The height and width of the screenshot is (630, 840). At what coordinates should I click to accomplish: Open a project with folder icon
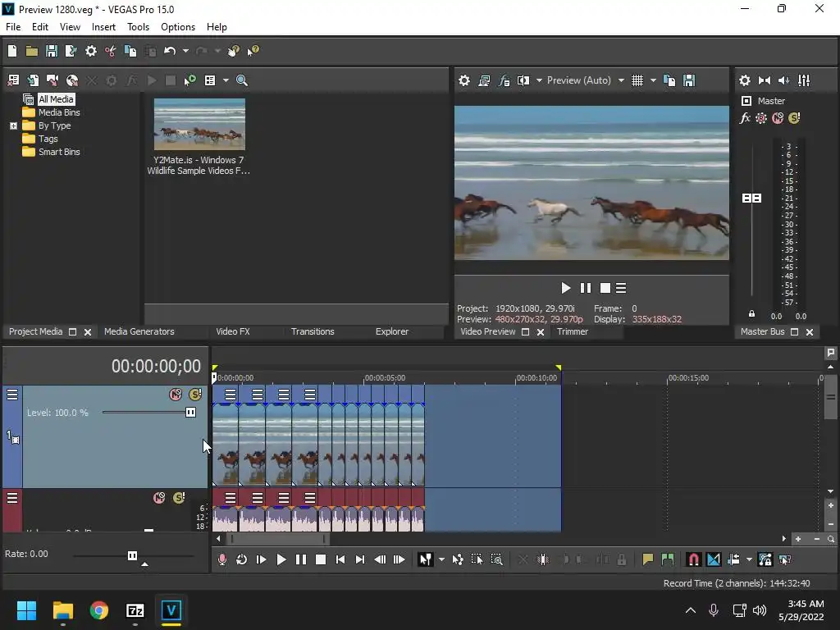coord(32,51)
